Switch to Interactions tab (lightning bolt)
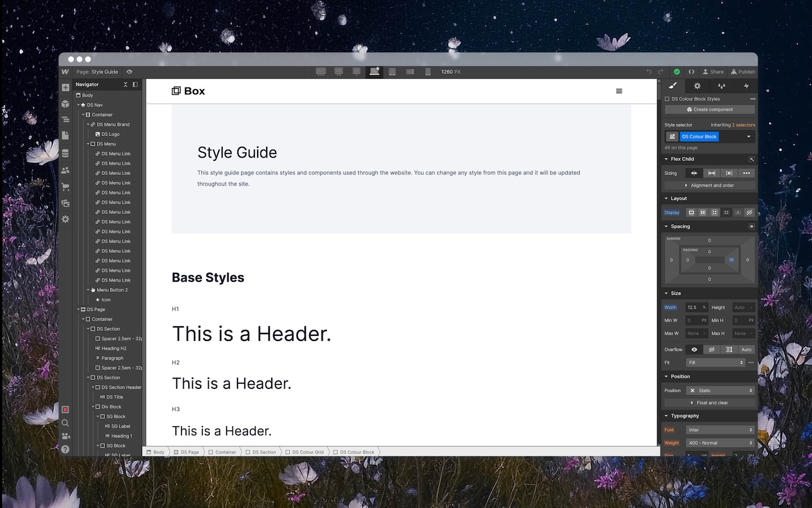The image size is (812, 508). [x=746, y=86]
